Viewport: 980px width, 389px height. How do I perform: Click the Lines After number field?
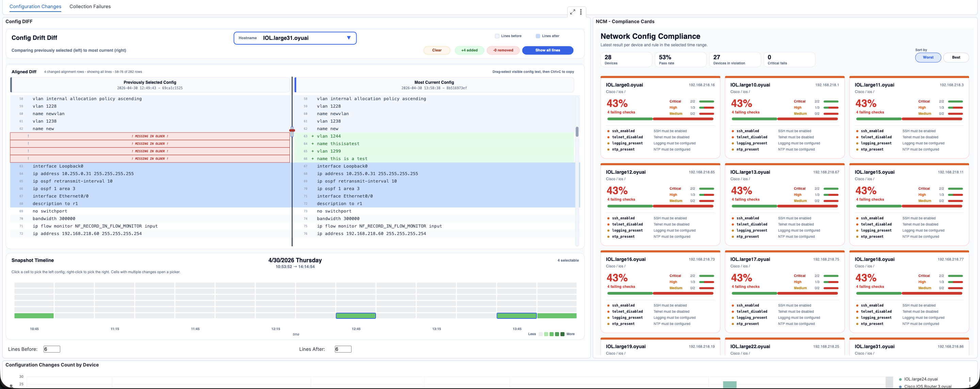tap(343, 349)
